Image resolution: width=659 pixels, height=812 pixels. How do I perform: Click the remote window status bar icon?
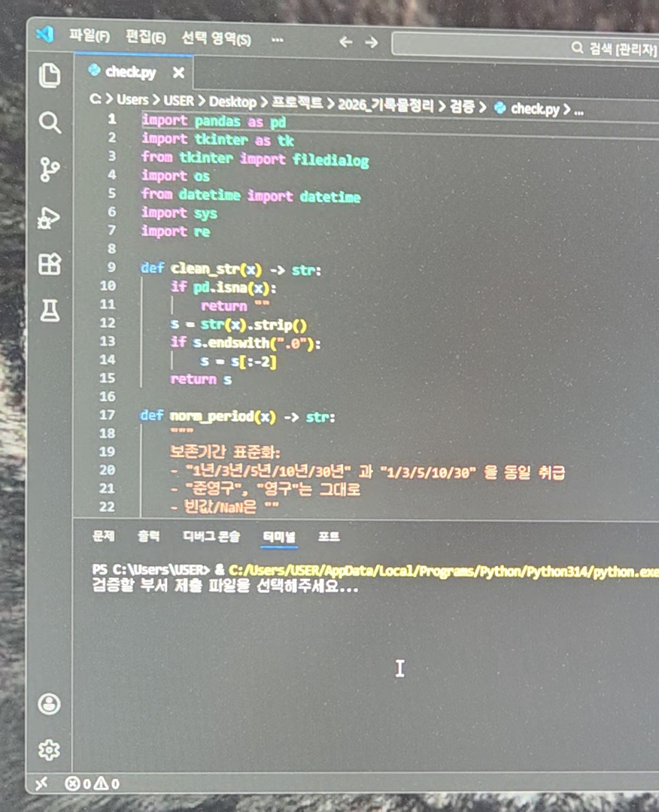(x=41, y=783)
